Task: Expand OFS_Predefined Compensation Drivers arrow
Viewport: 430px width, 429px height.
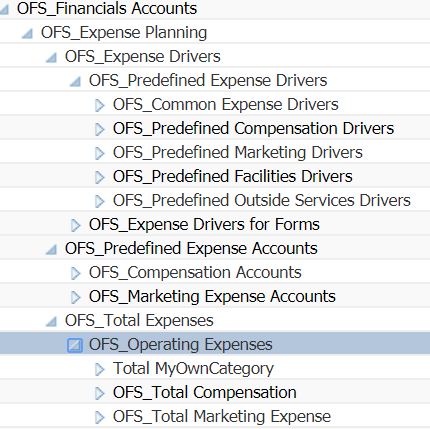Action: click(x=99, y=129)
